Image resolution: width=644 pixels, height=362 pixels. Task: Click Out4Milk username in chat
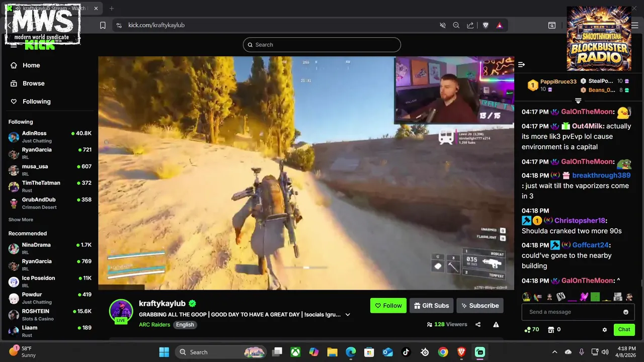click(x=588, y=126)
